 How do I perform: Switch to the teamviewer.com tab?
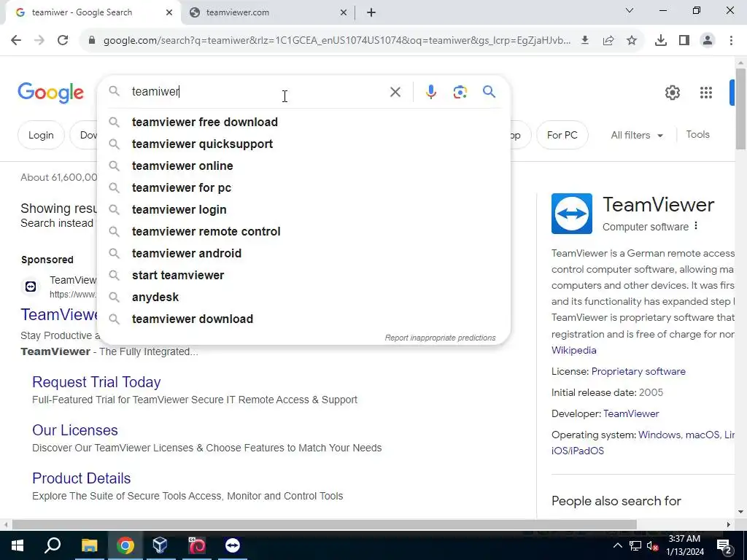(x=268, y=12)
